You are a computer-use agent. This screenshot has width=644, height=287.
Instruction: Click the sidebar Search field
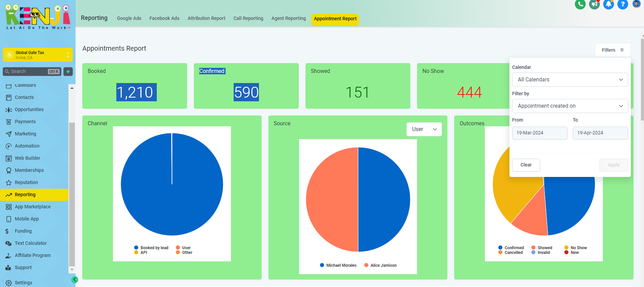pyautogui.click(x=32, y=72)
